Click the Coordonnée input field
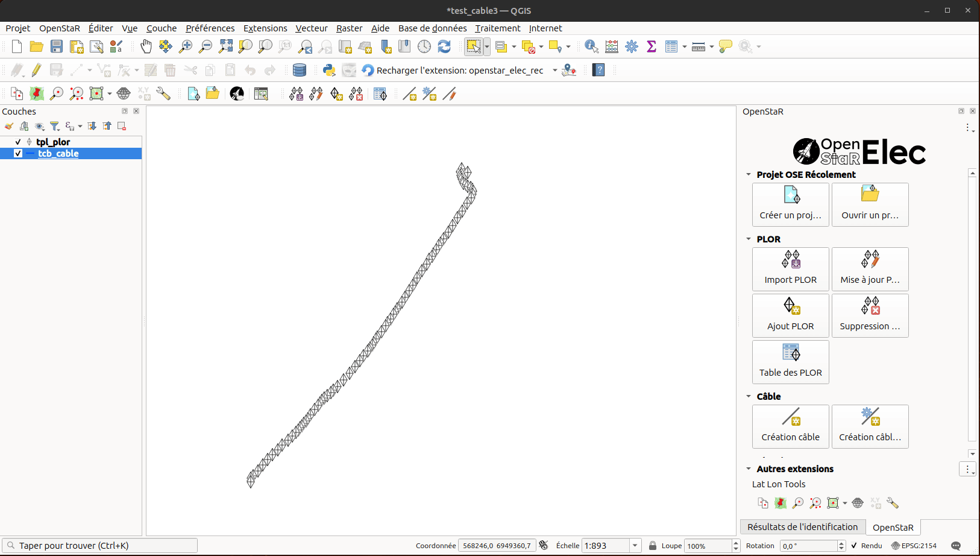The height and width of the screenshot is (556, 980). click(x=497, y=546)
